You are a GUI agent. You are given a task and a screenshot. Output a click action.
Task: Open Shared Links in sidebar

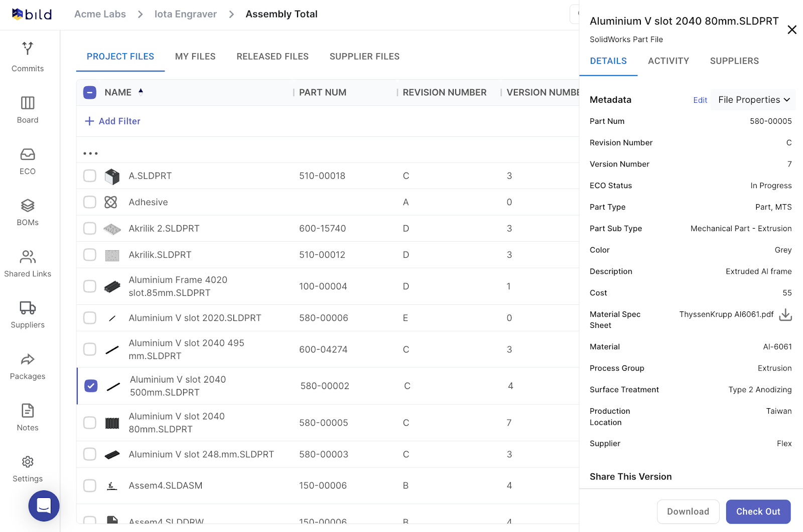point(28,263)
